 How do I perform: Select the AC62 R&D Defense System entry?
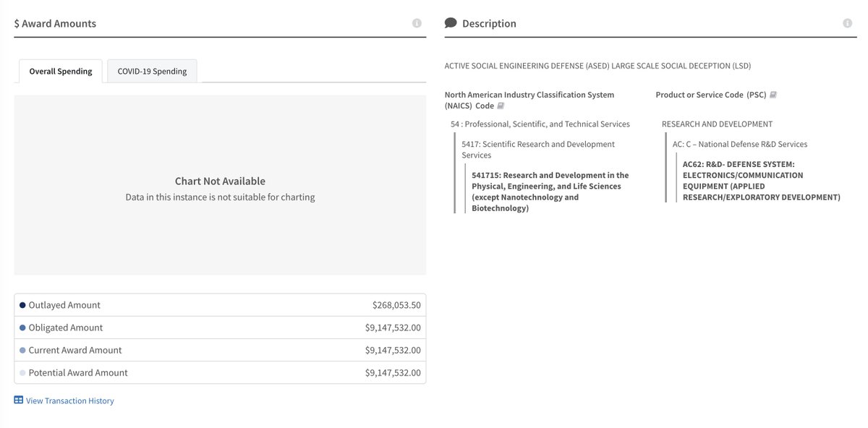762,181
